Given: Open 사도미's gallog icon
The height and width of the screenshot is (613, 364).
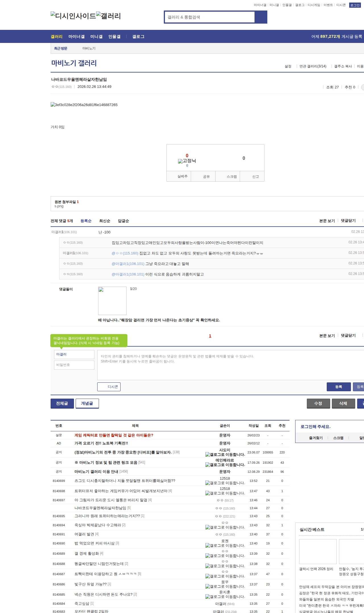Looking at the screenshot, I should point(207,455).
